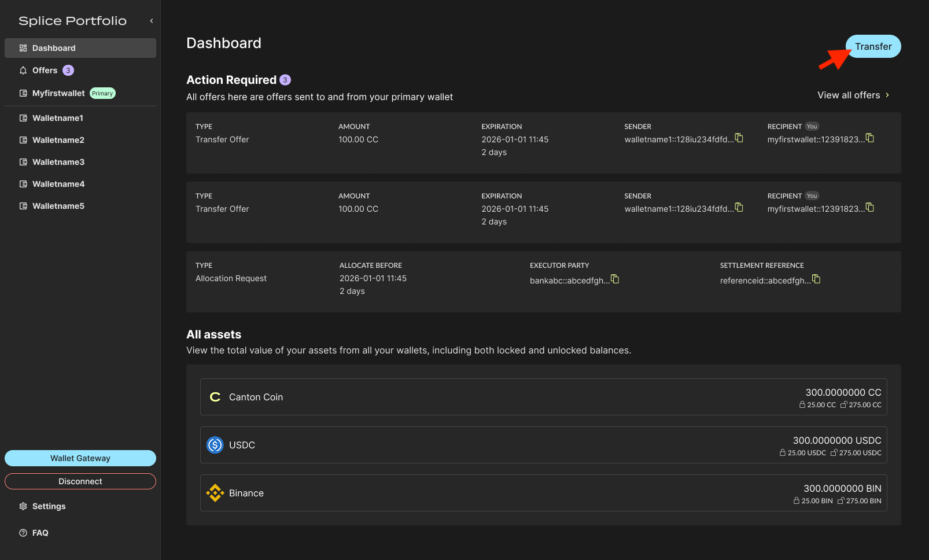Click the wallet icon beside Walletname4
This screenshot has width=929, height=560.
pos(23,184)
